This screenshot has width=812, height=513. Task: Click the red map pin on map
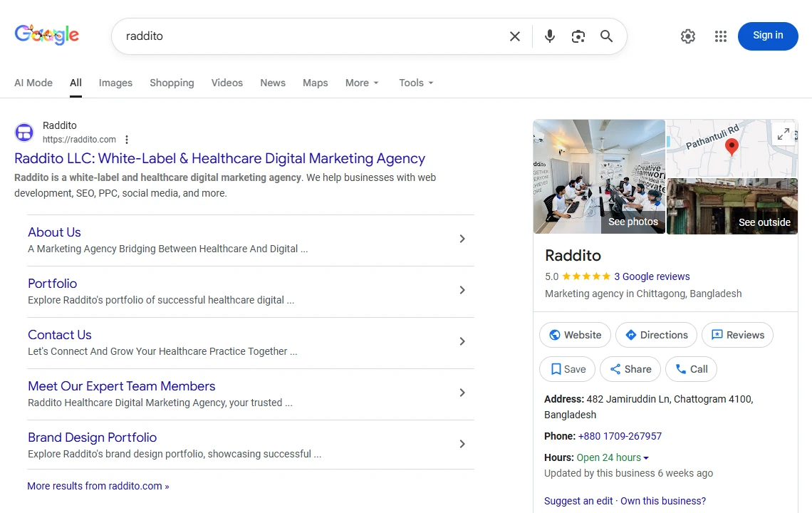(x=732, y=147)
